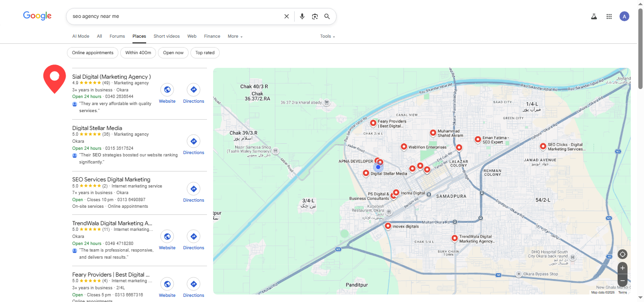Switch to the Web tab
The image size is (644, 302).
[192, 36]
